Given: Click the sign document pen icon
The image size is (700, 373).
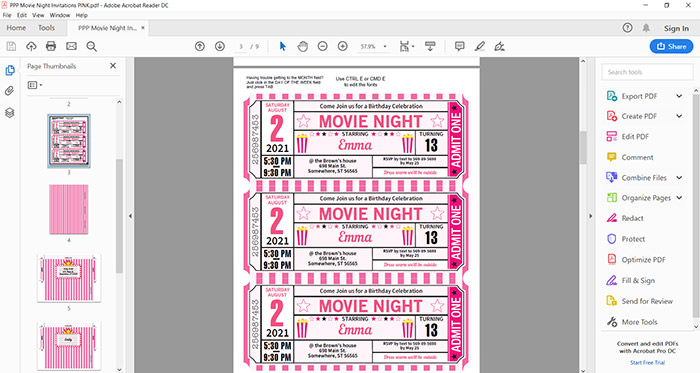Looking at the screenshot, I should click(500, 46).
